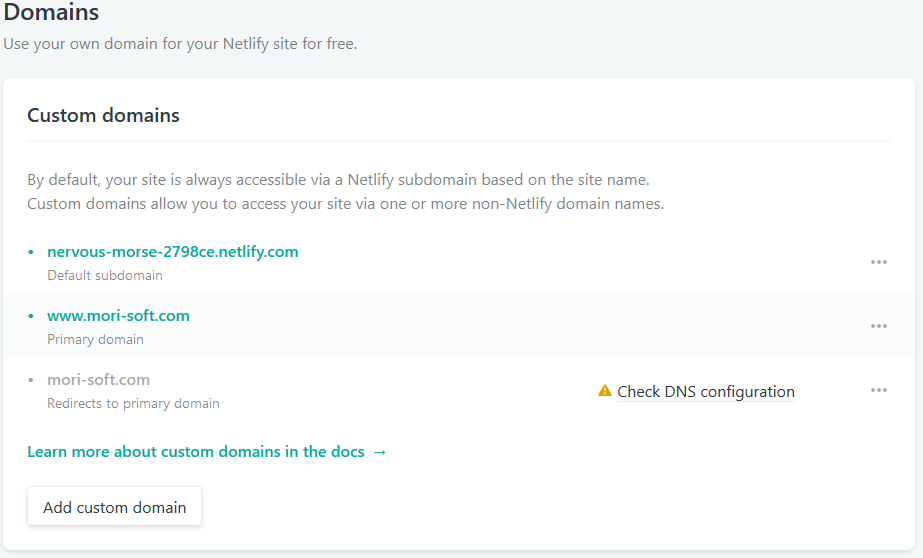Screen dimensions: 923x558
Task: Click the 'Use your own domain' subtitle text
Action: coord(180,44)
